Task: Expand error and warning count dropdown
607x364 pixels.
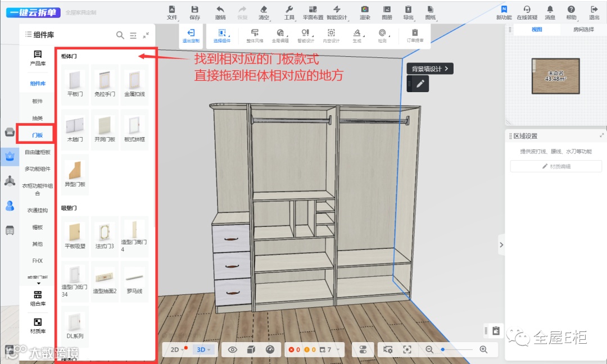Action: 338,350
